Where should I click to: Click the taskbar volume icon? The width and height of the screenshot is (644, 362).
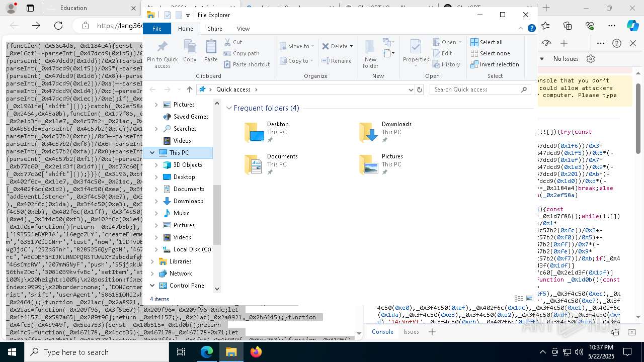click(579, 352)
